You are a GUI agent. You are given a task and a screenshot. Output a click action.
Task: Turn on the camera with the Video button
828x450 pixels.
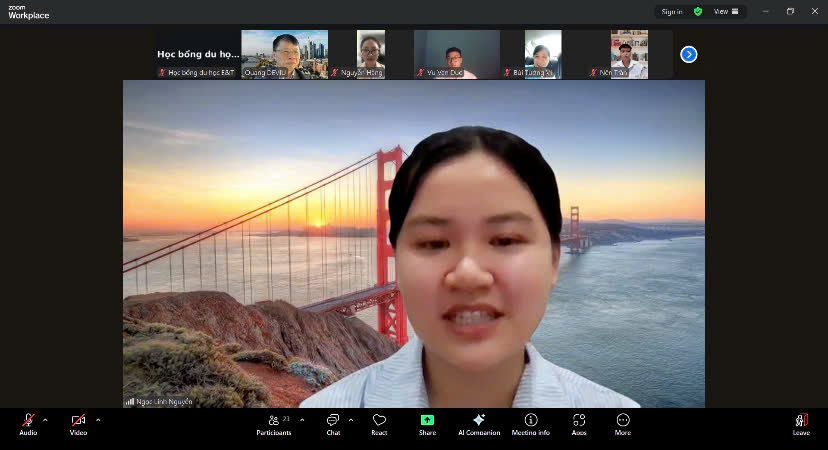pos(78,422)
